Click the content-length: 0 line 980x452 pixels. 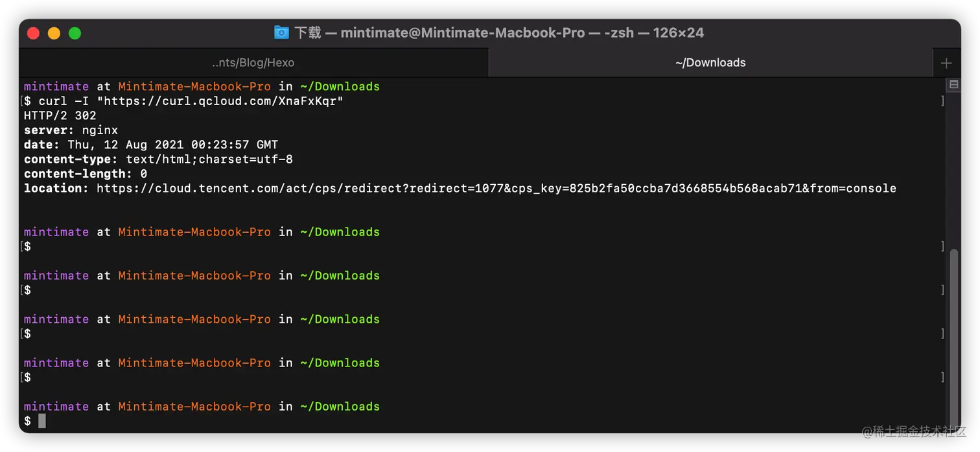point(86,174)
